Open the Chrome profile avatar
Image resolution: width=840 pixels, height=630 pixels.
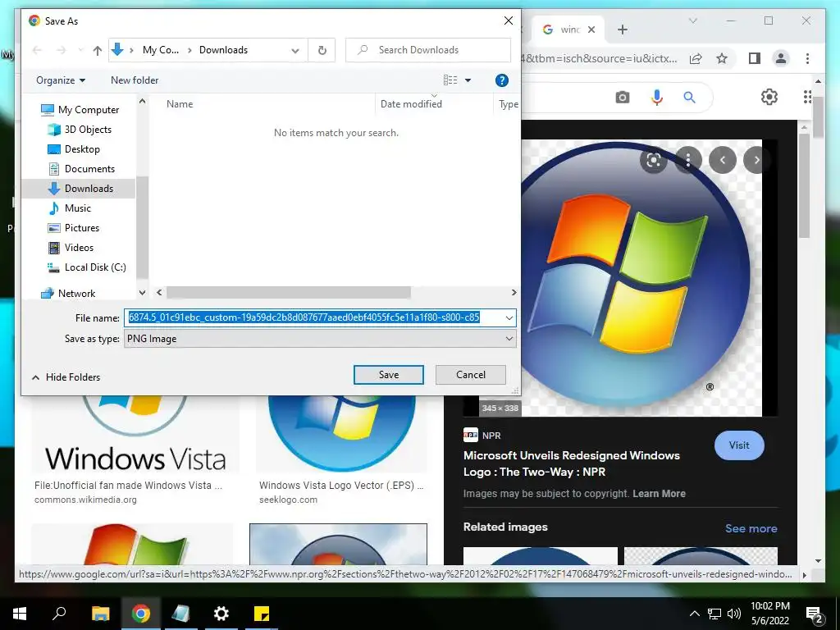[x=781, y=58]
